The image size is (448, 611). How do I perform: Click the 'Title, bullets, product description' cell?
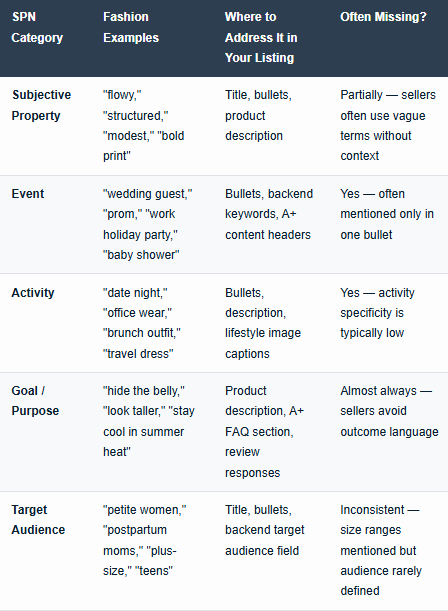(258, 116)
